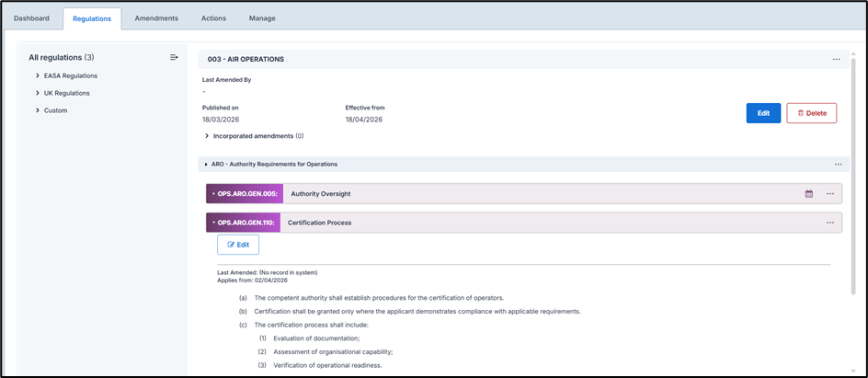The image size is (868, 378).
Task: Expand the EASA Regulations tree node
Action: tap(38, 75)
